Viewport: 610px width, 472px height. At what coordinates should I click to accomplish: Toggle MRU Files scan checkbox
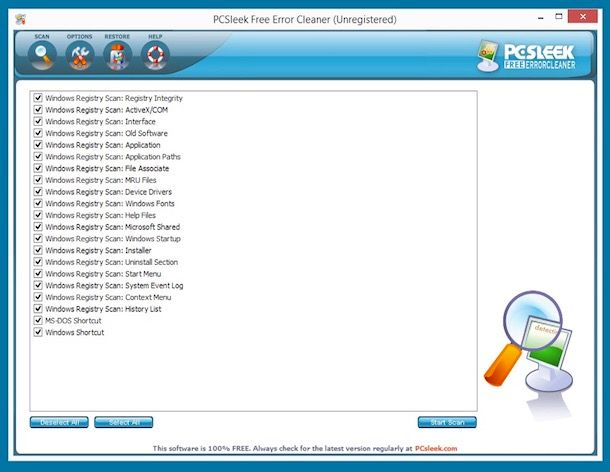pos(38,180)
